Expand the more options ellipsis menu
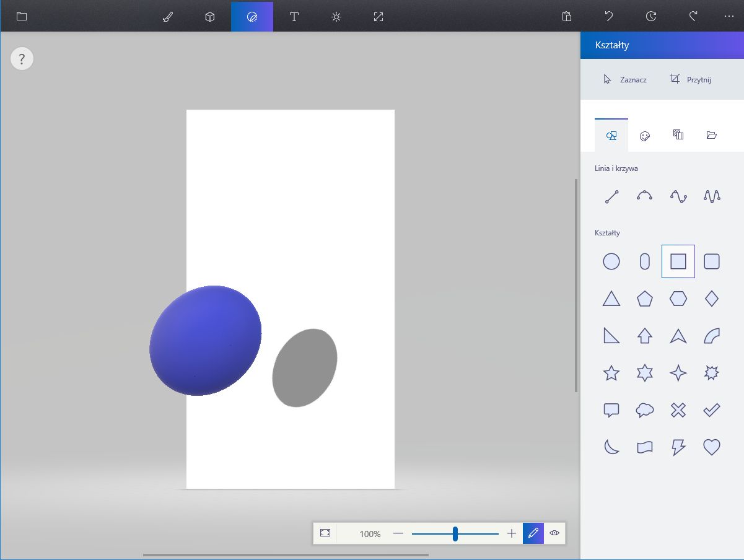The image size is (744, 560). [x=729, y=17]
